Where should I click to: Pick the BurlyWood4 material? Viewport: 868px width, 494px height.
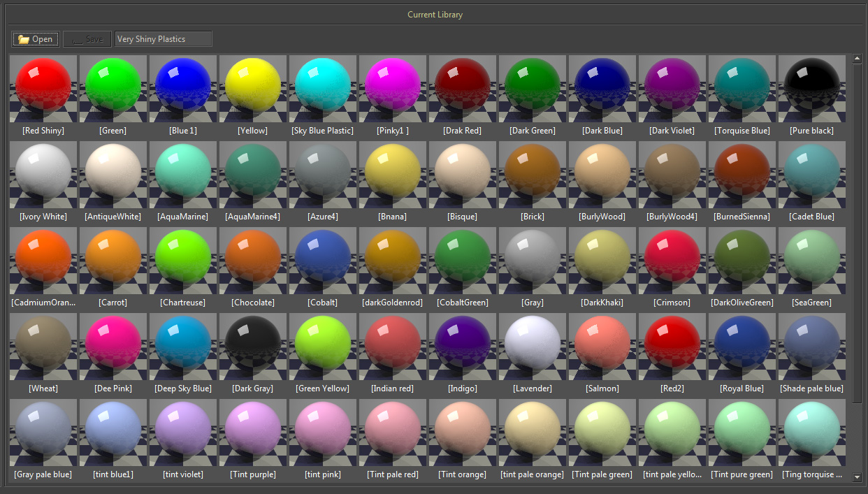672,175
